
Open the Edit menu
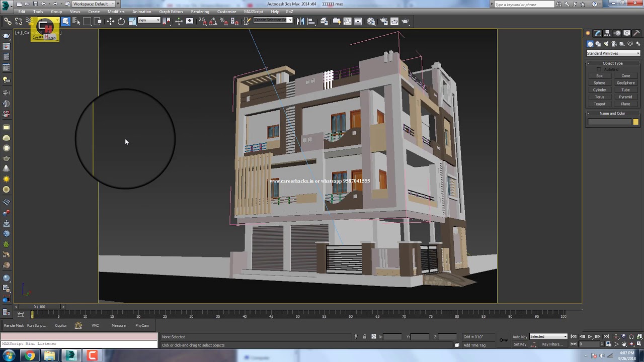(22, 12)
